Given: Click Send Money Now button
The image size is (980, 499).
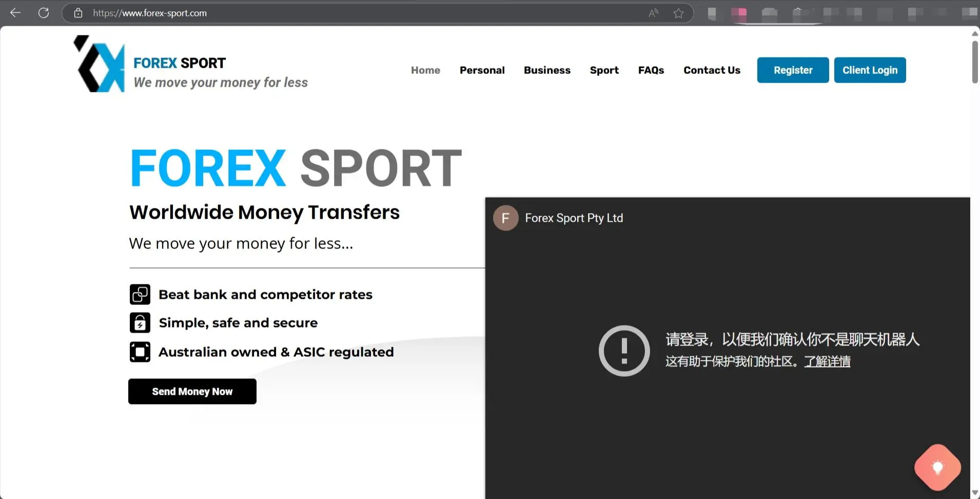Looking at the screenshot, I should [192, 391].
